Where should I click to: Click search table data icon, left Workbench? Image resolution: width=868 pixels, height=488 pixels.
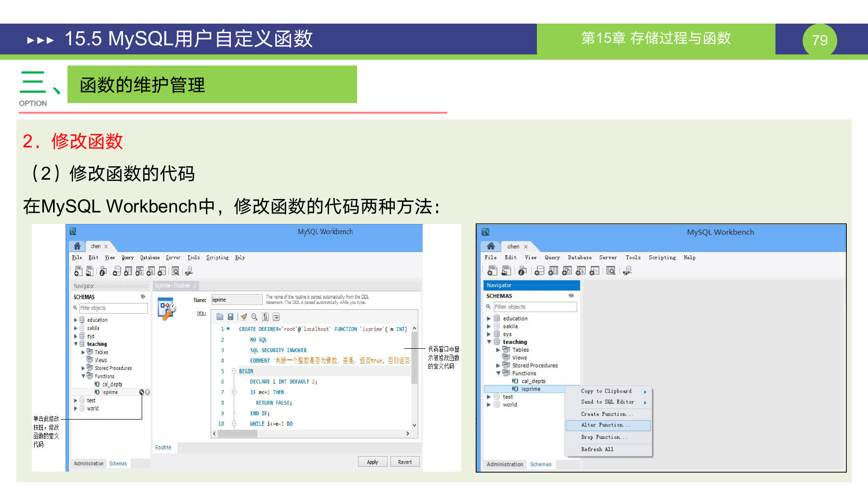175,271
